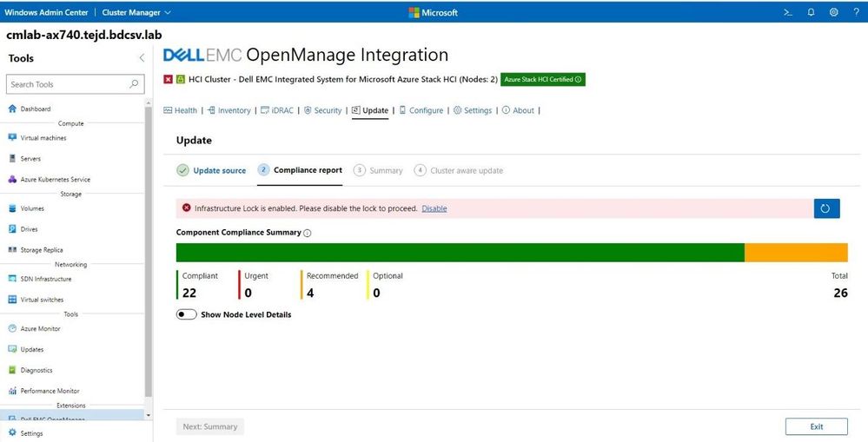Click the help question mark icon
868x442 pixels.
(x=857, y=12)
